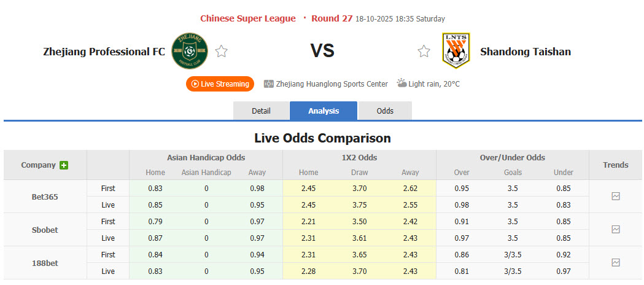Toggle favorite star for Shandong Taishan

click(x=424, y=52)
